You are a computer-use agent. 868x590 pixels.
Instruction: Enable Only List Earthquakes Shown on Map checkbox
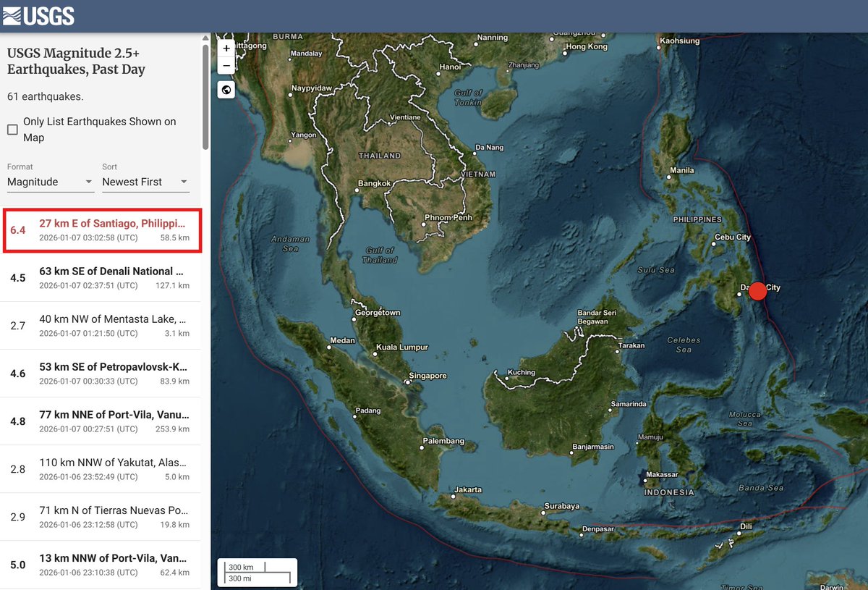12,130
